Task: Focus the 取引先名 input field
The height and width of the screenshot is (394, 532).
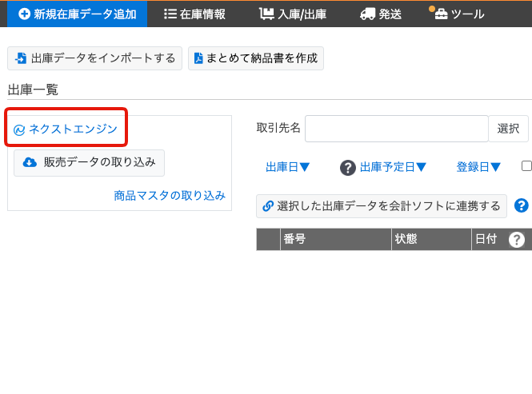Action: tap(397, 129)
